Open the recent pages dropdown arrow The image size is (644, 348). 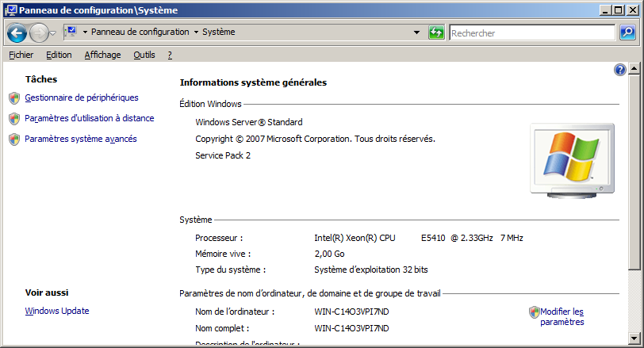pos(52,33)
